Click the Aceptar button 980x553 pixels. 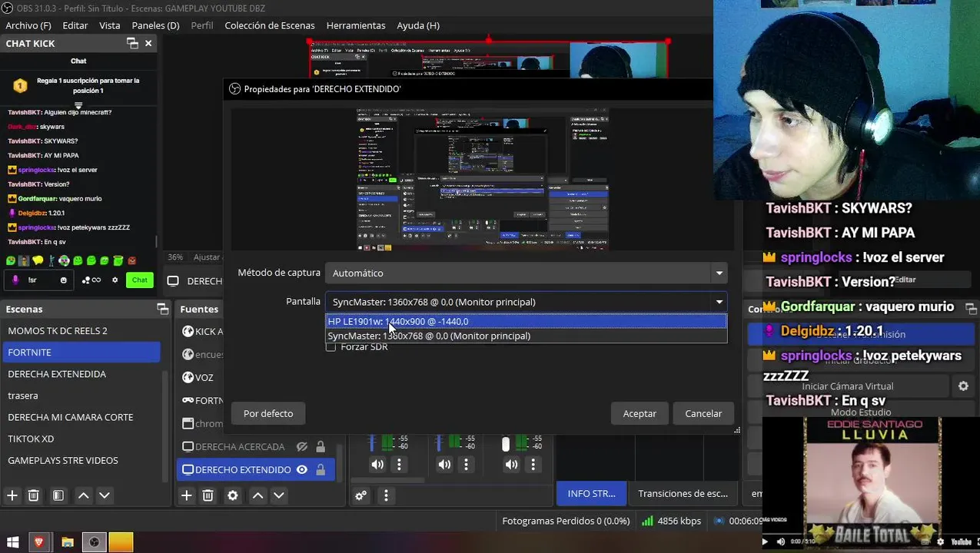[x=639, y=413]
